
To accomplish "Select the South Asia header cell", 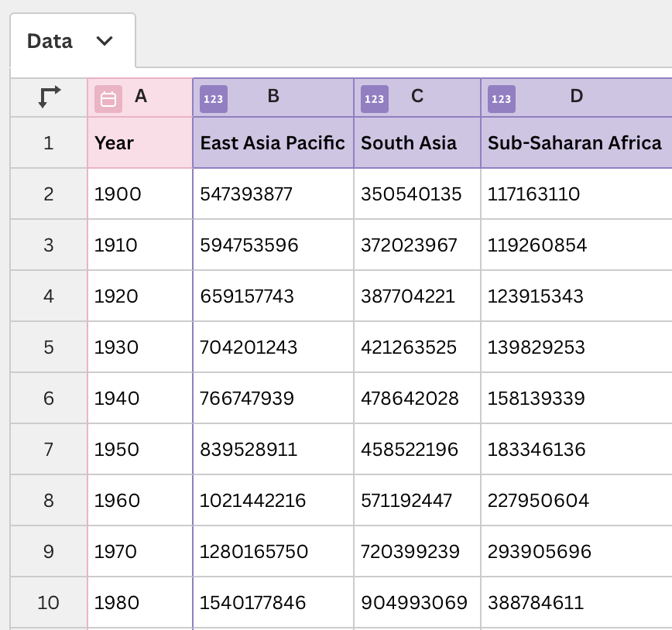I will (417, 143).
